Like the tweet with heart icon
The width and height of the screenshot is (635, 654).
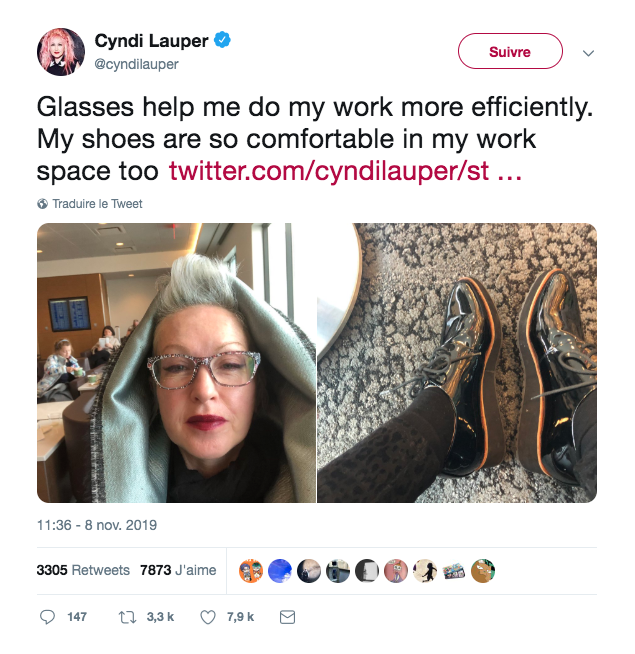click(208, 617)
